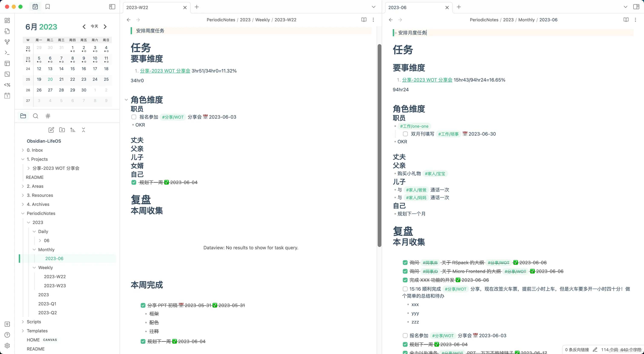The image size is (644, 354).
Task: Click the bookmark icon in top bar
Action: click(47, 7)
